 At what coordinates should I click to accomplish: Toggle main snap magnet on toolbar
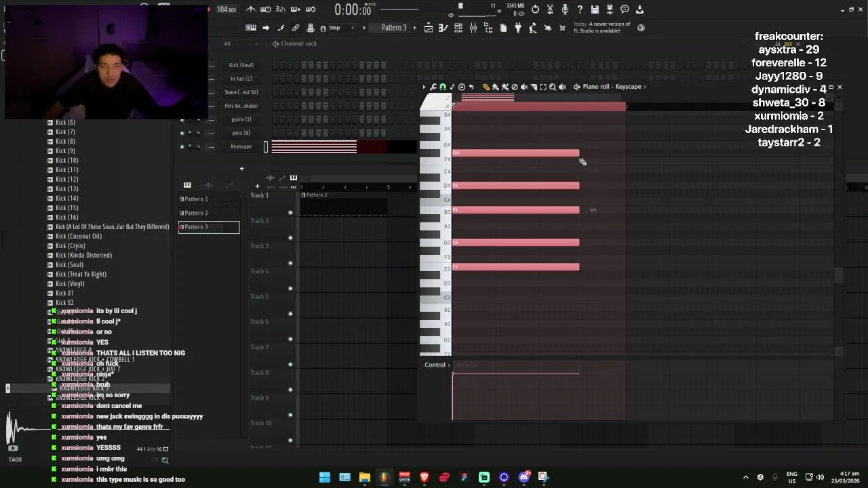coord(323,28)
